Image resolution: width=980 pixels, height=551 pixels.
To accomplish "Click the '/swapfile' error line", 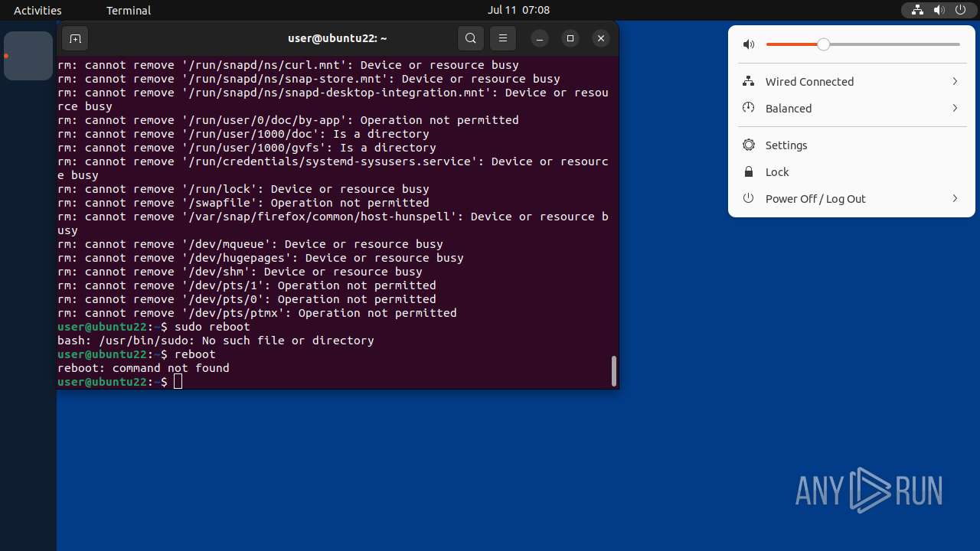I will 243,203.
